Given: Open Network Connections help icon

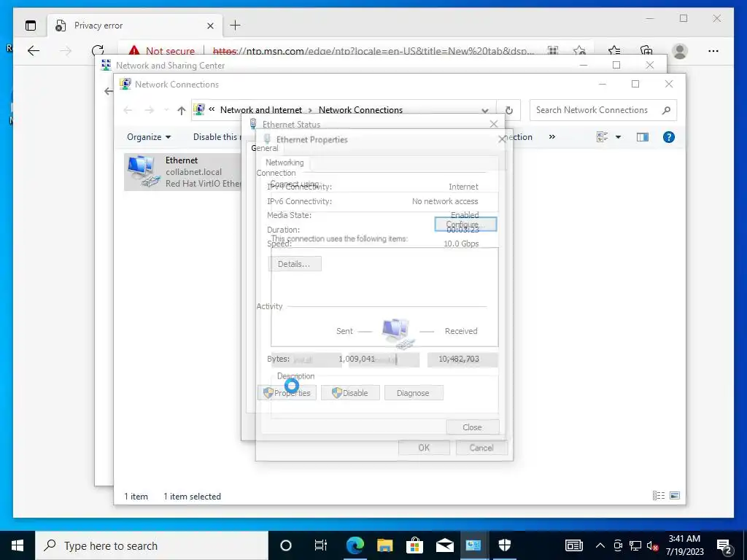Looking at the screenshot, I should click(669, 137).
